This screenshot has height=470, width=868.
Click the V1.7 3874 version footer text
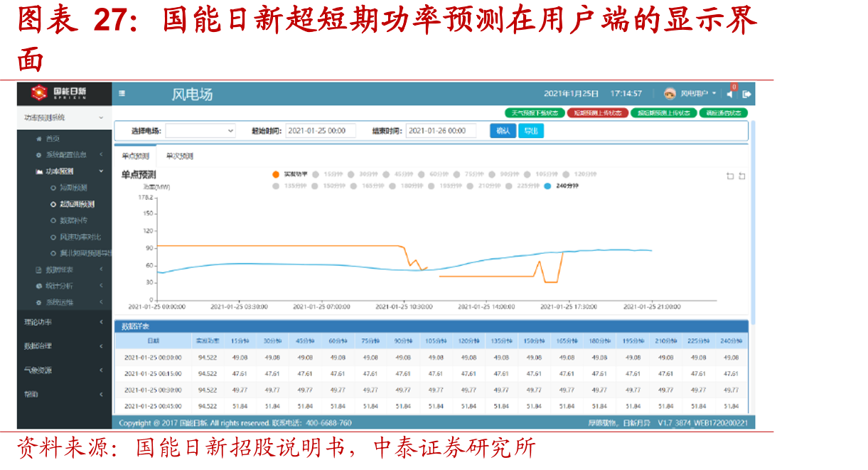click(702, 423)
